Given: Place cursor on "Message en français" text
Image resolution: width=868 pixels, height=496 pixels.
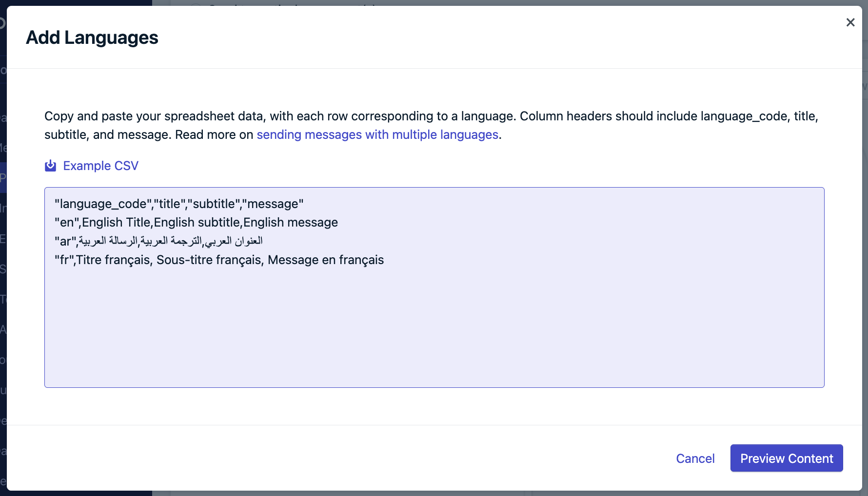Looking at the screenshot, I should 326,260.
